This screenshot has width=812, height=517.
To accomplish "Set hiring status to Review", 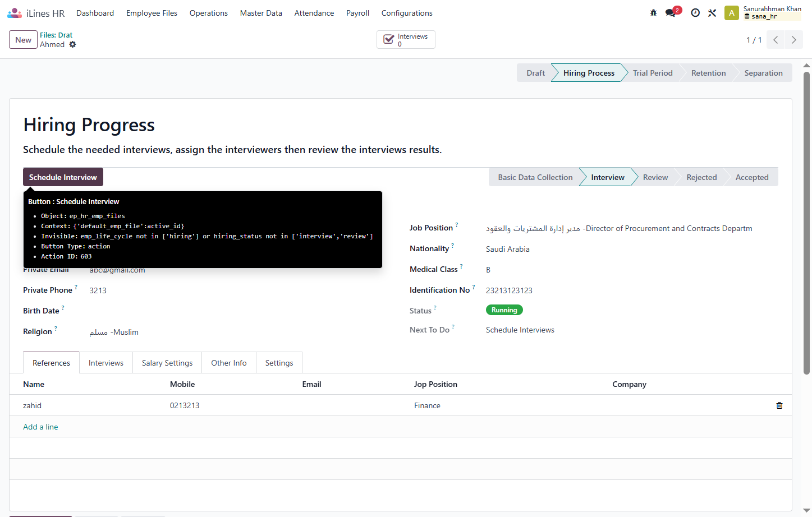I will pyautogui.click(x=655, y=177).
